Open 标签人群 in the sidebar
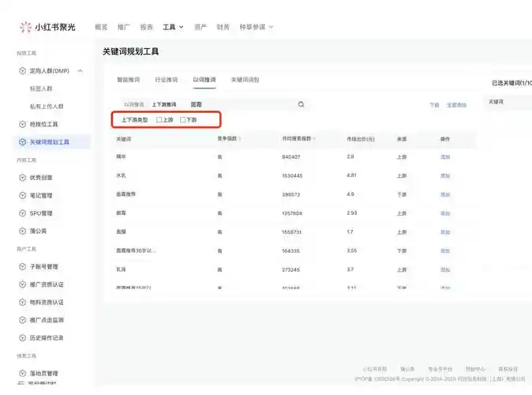Image resolution: width=532 pixels, height=395 pixels. point(41,88)
